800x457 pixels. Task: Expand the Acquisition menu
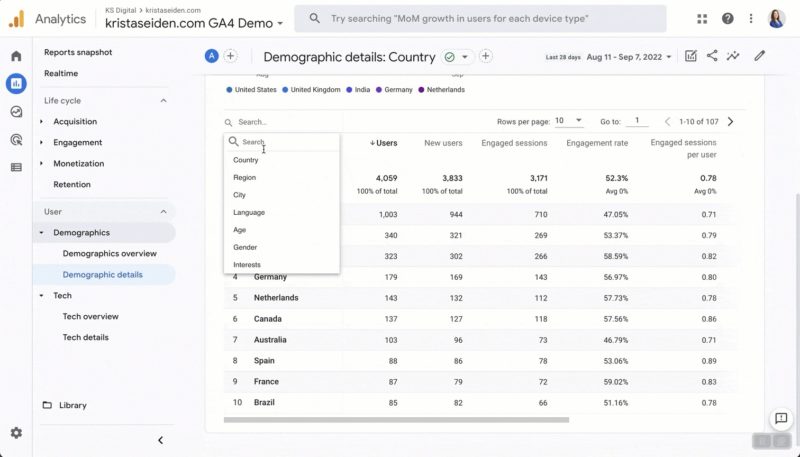(x=41, y=122)
